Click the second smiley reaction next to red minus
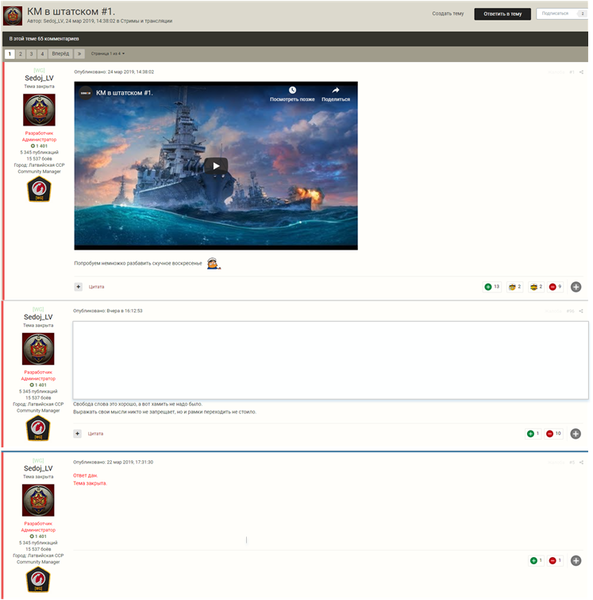 [536, 287]
